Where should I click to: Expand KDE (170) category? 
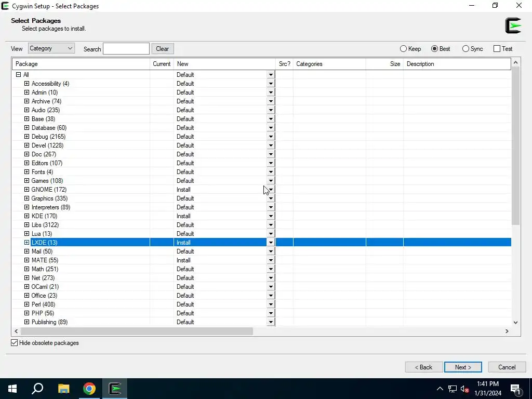(x=27, y=216)
